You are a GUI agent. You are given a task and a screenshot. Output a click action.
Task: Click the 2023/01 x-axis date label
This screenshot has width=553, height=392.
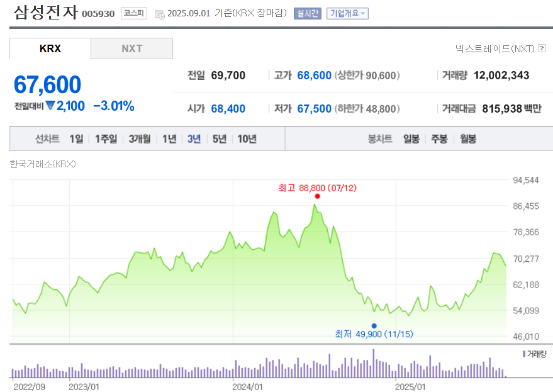(x=84, y=387)
